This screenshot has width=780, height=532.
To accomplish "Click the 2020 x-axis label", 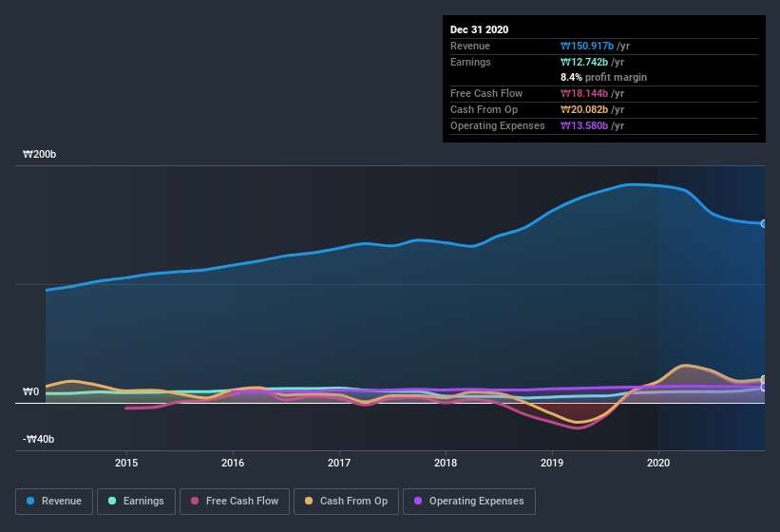I will pyautogui.click(x=658, y=463).
